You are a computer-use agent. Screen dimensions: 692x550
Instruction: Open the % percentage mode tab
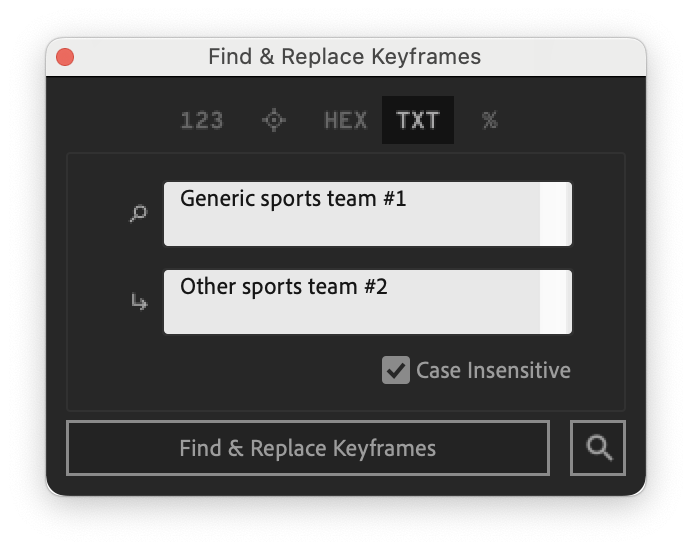[x=489, y=120]
